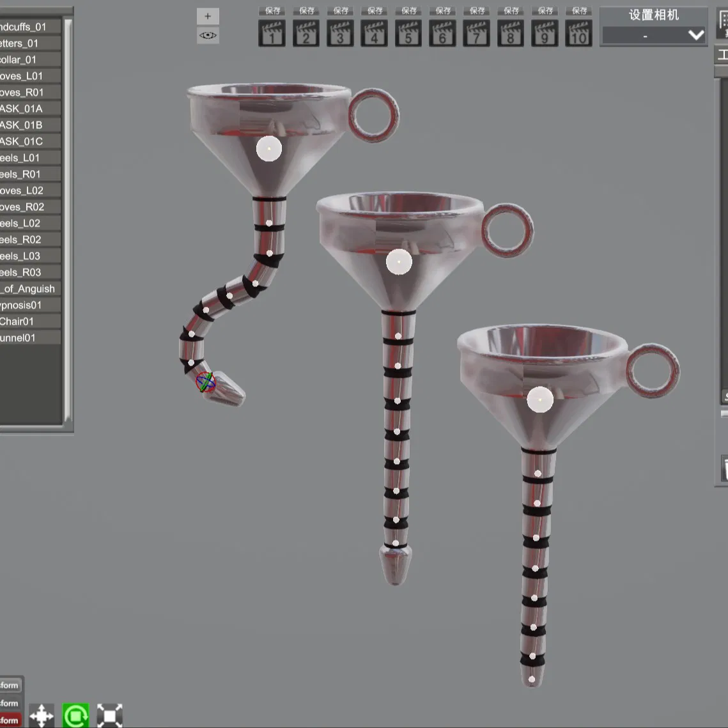
Task: Save camera to slot 8 with 保存
Action: tap(511, 11)
